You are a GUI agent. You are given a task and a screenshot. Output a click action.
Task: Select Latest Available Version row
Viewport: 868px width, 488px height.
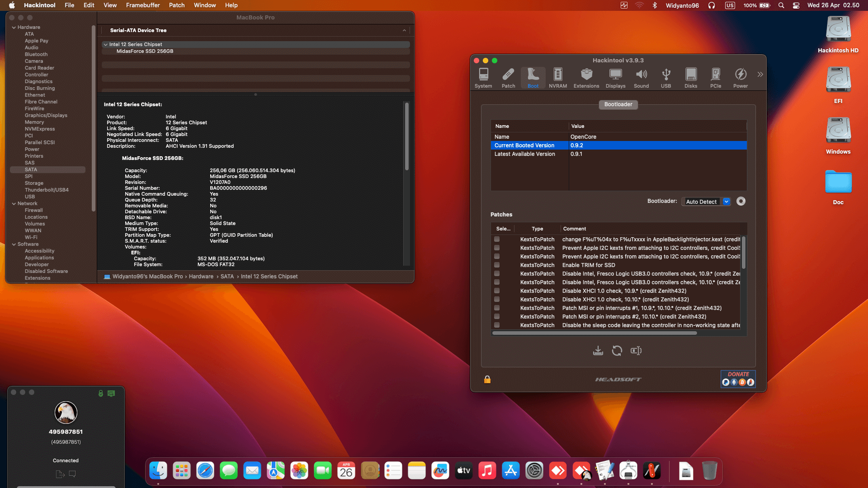coord(618,154)
